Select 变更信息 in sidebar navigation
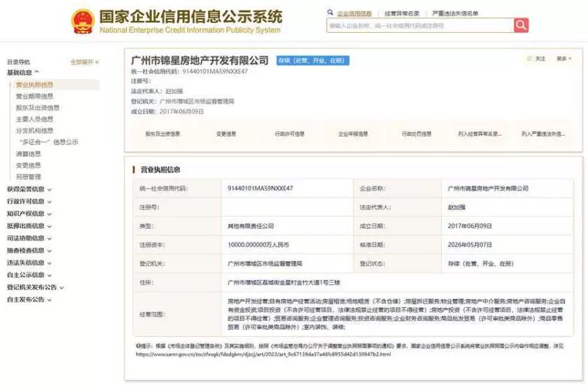This screenshot has width=588, height=392. 29,165
